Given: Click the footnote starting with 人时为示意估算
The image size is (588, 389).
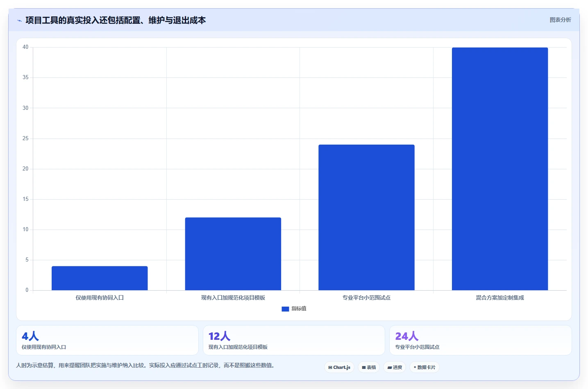Looking at the screenshot, I should point(145,365).
